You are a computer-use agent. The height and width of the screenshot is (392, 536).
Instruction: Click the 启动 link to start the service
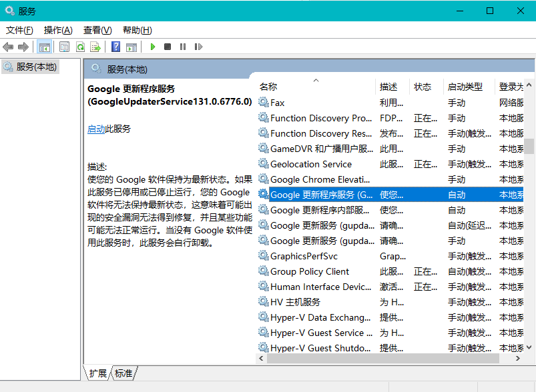tap(96, 129)
